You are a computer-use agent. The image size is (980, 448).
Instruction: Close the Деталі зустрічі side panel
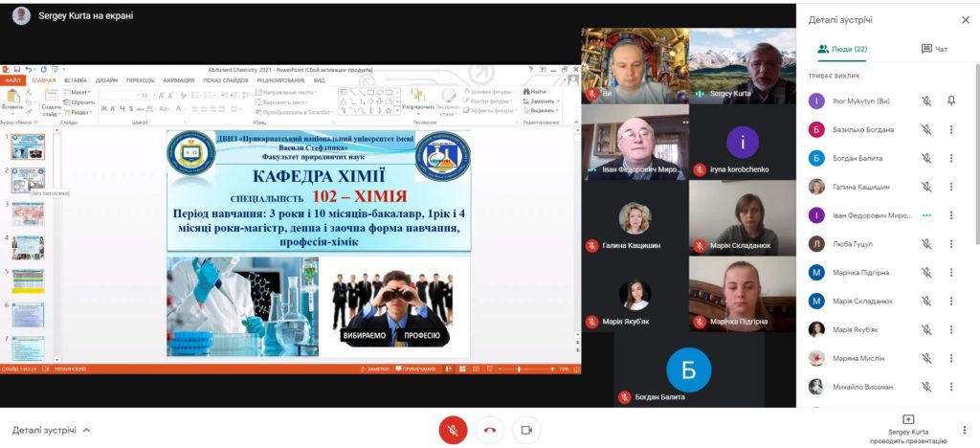[965, 19]
